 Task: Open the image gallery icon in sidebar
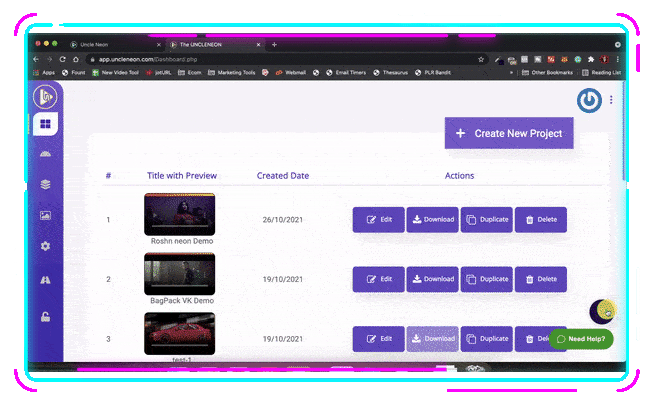pyautogui.click(x=45, y=215)
